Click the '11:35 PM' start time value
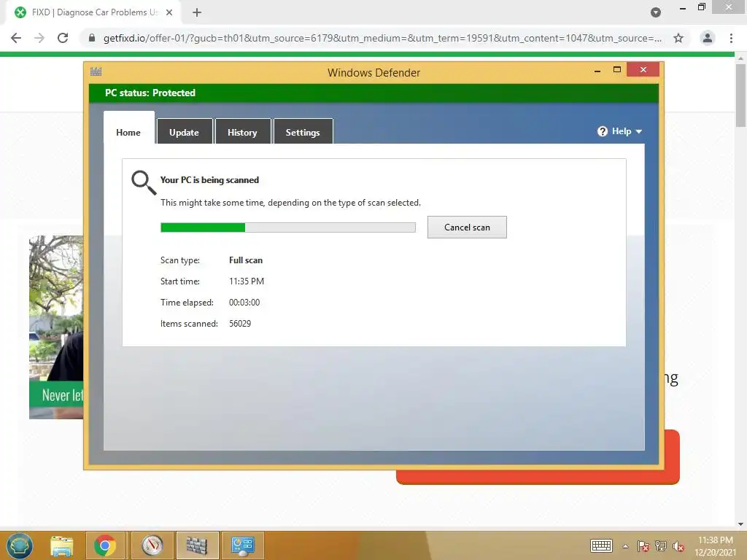 [x=247, y=281]
